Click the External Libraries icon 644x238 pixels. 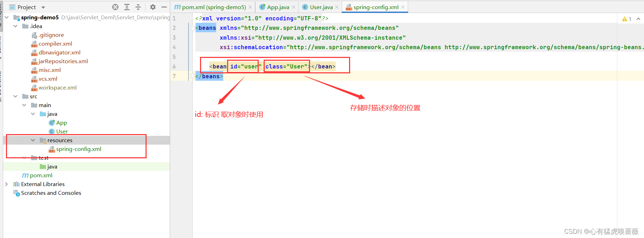[x=17, y=184]
